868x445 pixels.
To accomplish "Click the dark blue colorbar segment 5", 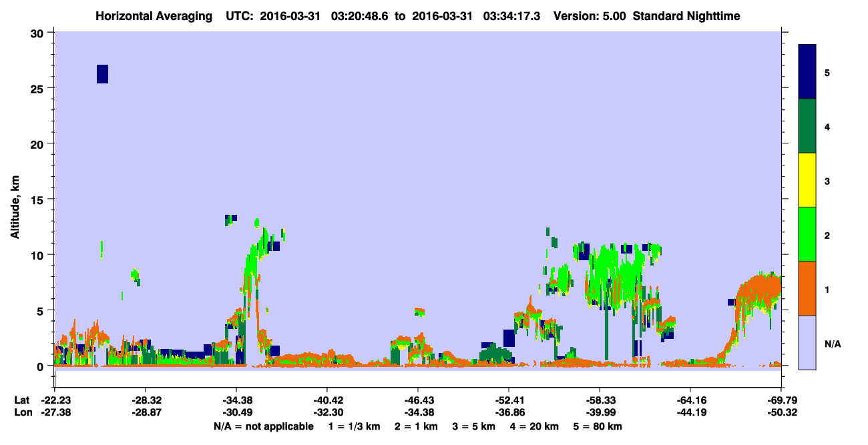I will (x=807, y=71).
